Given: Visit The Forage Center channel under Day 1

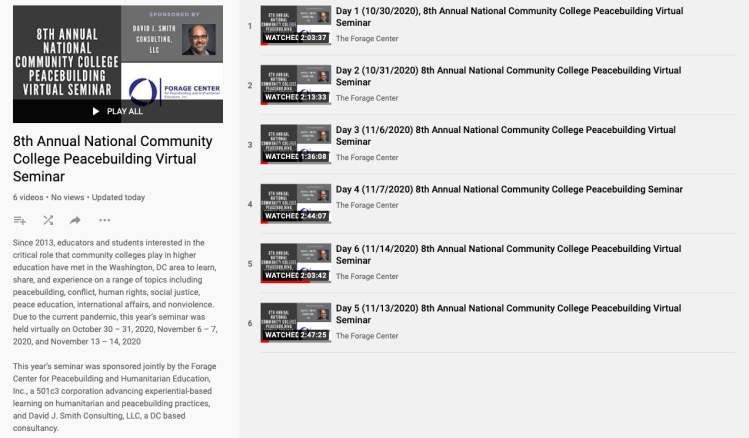Looking at the screenshot, I should [367, 39].
